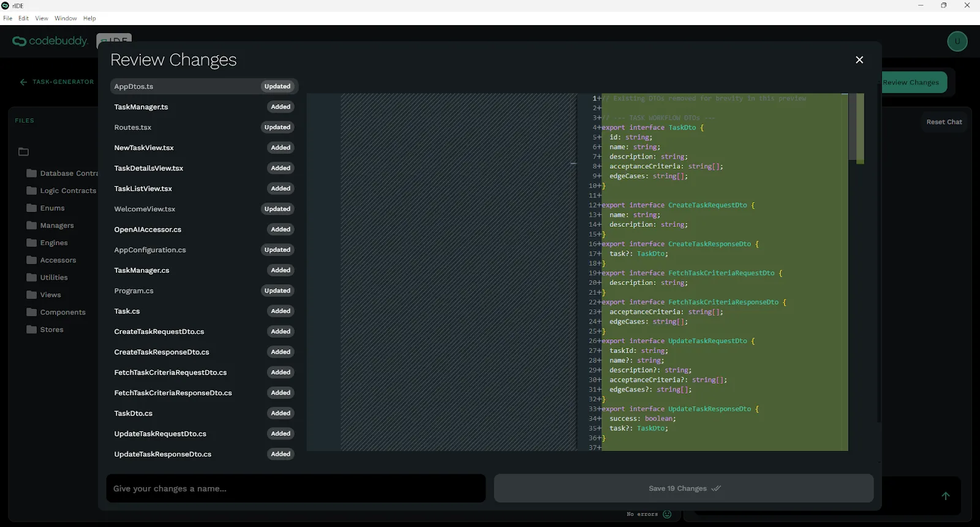Click the No errors smiley status icon

[667, 514]
